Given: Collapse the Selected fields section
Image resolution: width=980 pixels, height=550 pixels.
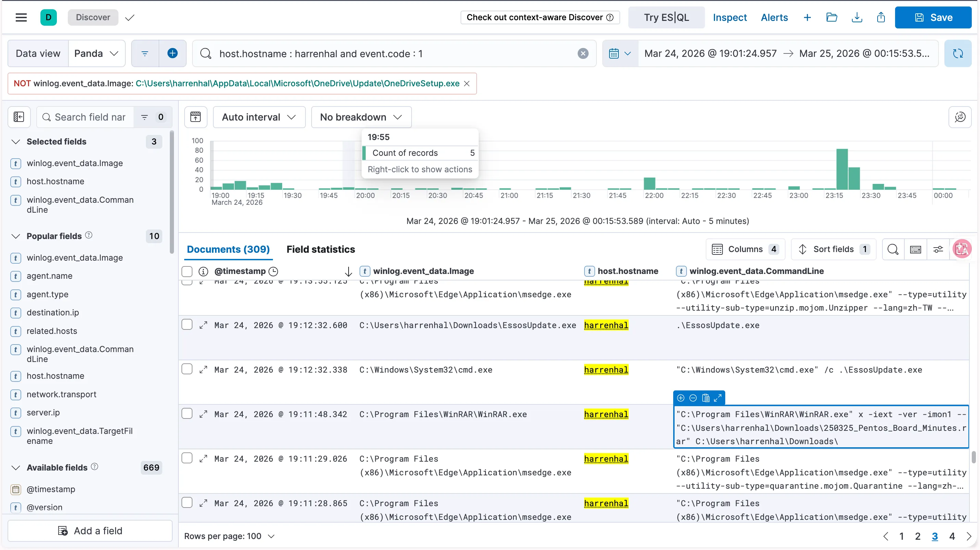Looking at the screenshot, I should [x=16, y=142].
